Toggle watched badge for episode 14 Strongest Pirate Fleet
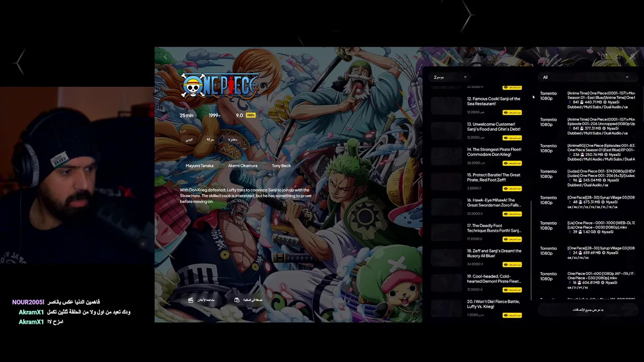644x362 pixels. pos(512,163)
